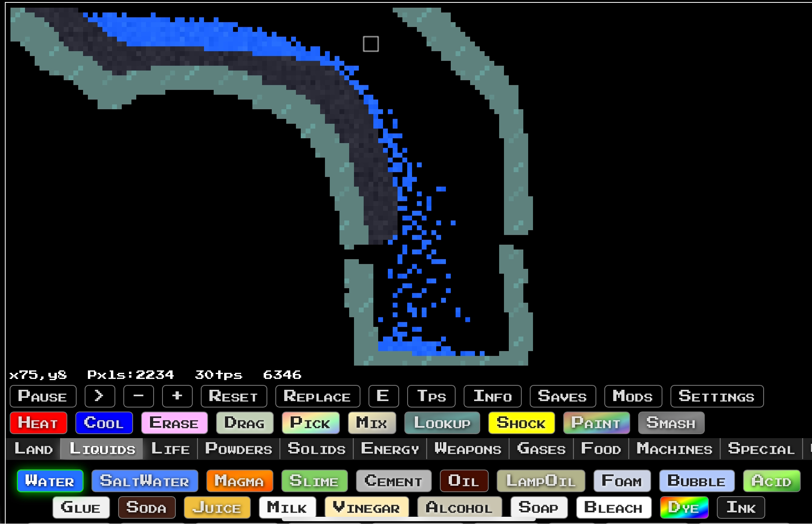Select the Heat tool

pos(38,423)
